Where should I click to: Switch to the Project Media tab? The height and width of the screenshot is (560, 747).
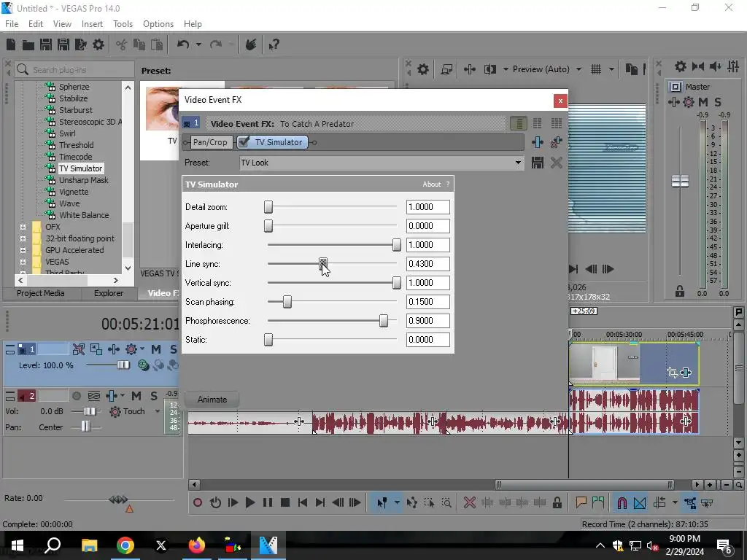coord(41,293)
